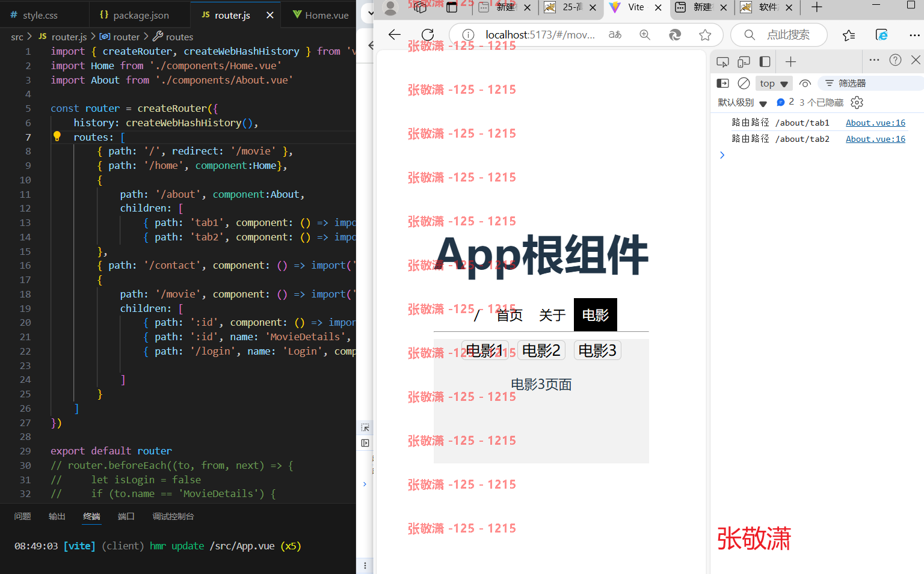
Task: Click the 电影1 button
Action: pyautogui.click(x=485, y=350)
